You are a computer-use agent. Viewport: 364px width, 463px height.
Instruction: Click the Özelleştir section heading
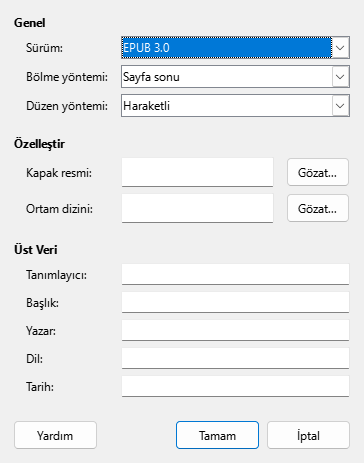coord(39,144)
